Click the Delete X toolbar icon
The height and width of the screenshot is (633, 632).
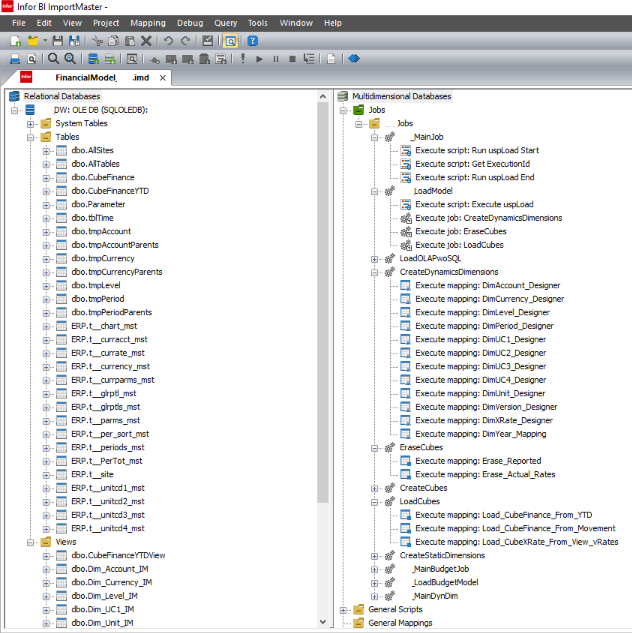(x=146, y=41)
